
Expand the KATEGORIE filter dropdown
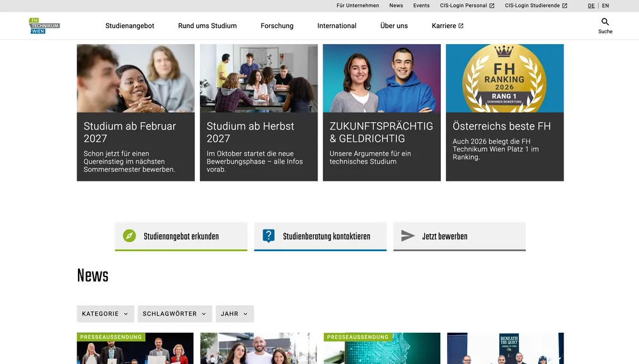pyautogui.click(x=105, y=314)
